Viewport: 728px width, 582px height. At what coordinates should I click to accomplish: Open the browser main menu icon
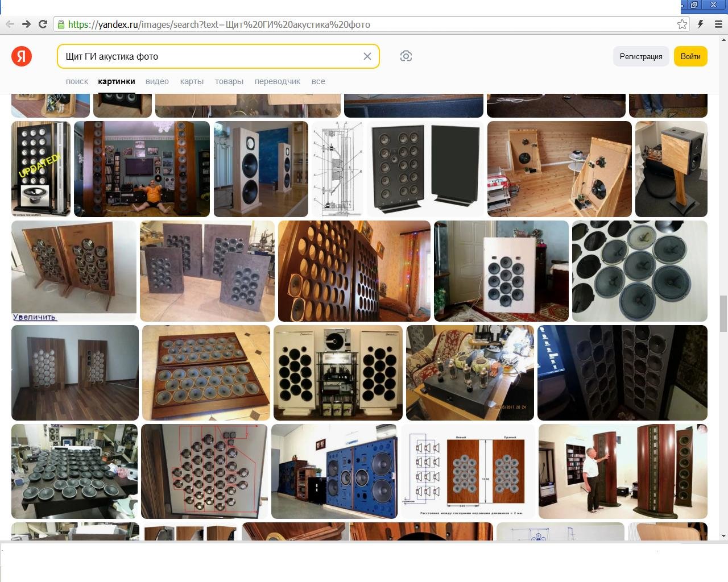point(718,24)
